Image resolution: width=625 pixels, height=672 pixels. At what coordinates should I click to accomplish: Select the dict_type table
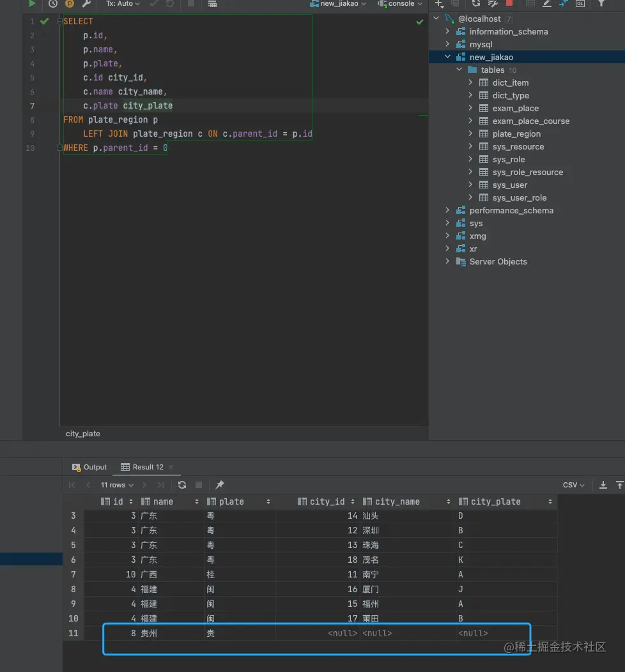511,96
